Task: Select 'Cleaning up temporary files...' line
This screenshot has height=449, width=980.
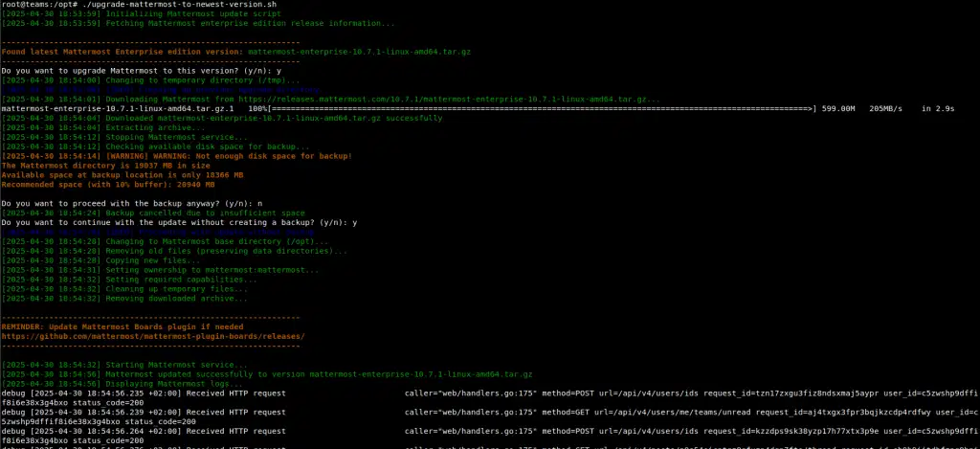Action: [x=124, y=289]
